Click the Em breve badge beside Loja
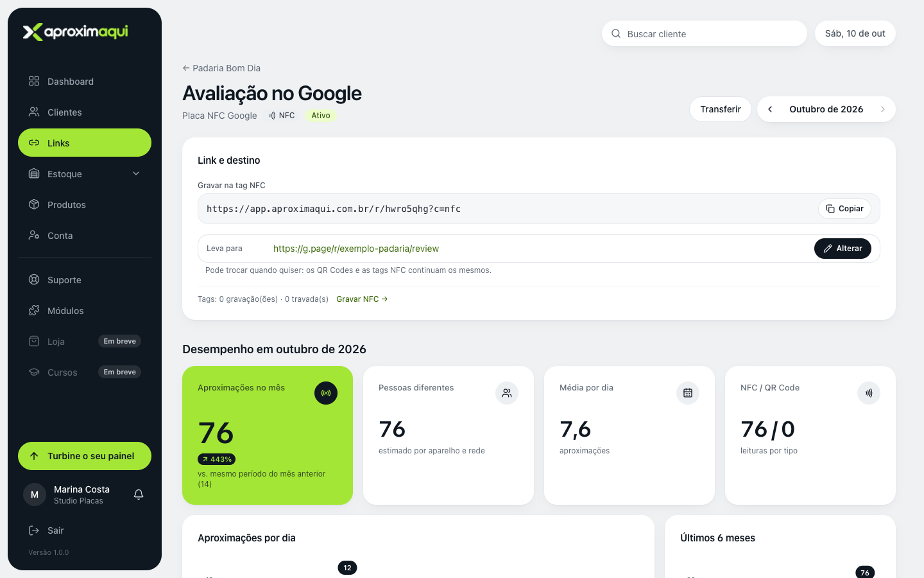924x578 pixels. (x=120, y=341)
